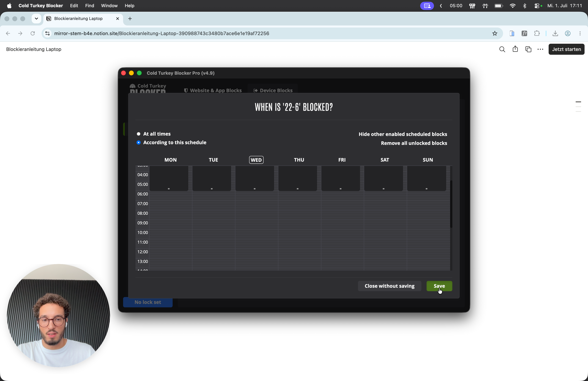Click the duplicate page icon
This screenshot has height=381, width=588.
pyautogui.click(x=528, y=49)
